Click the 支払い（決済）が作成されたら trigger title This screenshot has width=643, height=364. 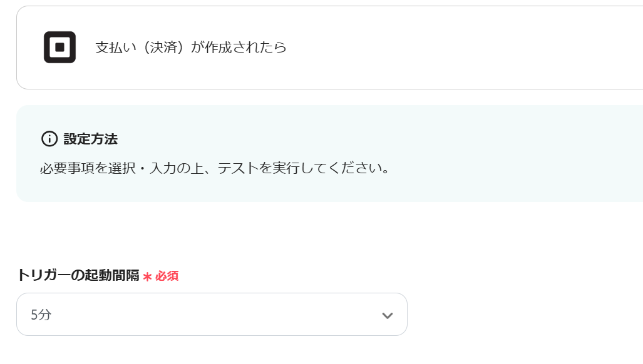pyautogui.click(x=191, y=48)
